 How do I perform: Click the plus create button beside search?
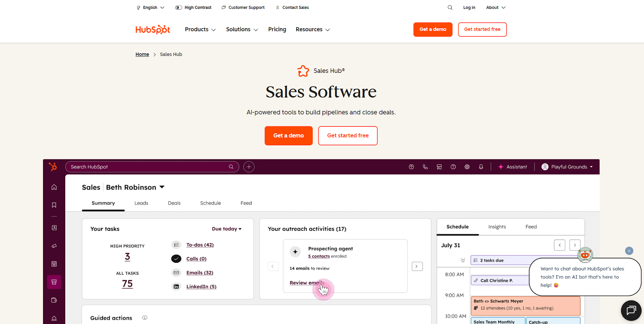click(249, 167)
